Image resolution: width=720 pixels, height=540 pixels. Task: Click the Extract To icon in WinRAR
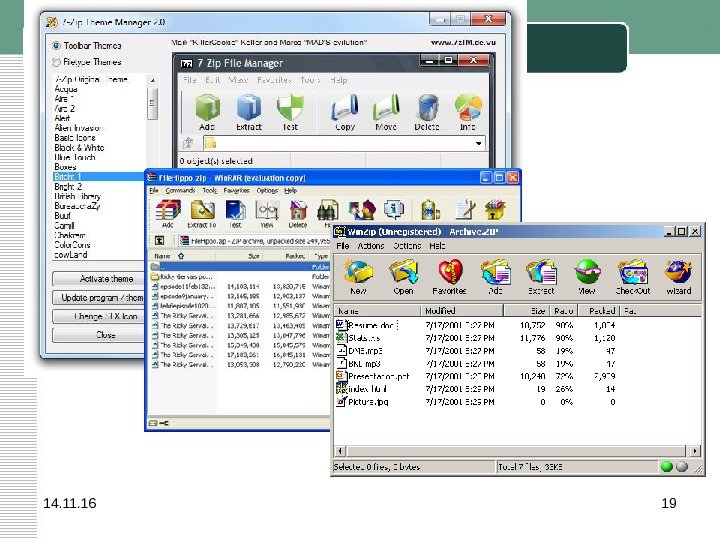coord(202,210)
